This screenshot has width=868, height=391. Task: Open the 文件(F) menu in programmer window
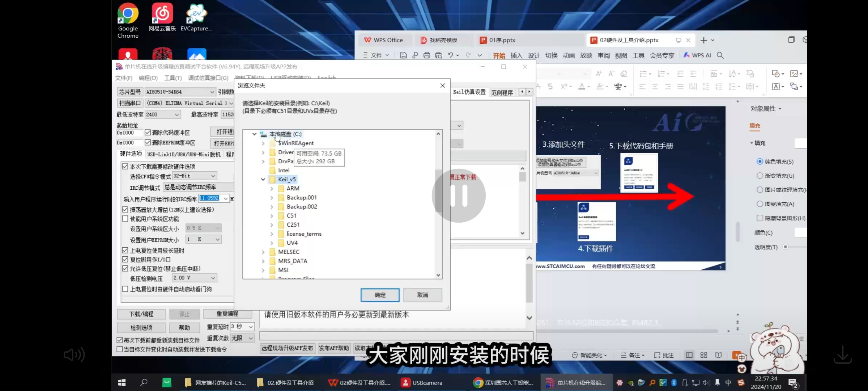click(124, 78)
